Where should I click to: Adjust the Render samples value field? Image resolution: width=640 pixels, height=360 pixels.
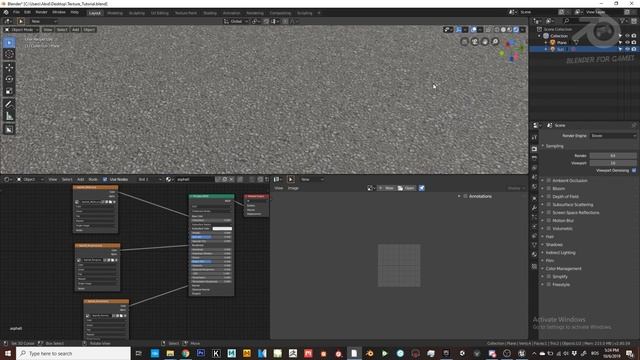pos(613,156)
